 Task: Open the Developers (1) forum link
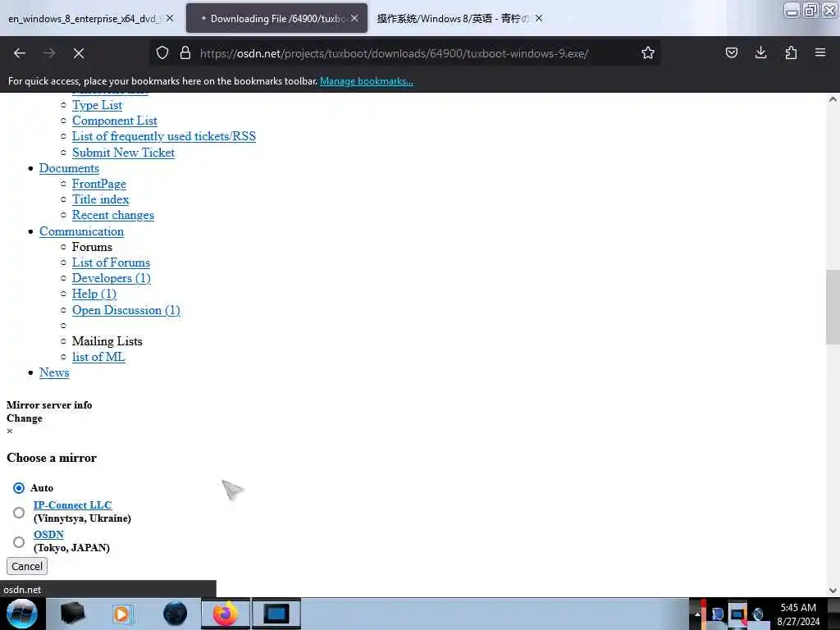click(x=112, y=278)
